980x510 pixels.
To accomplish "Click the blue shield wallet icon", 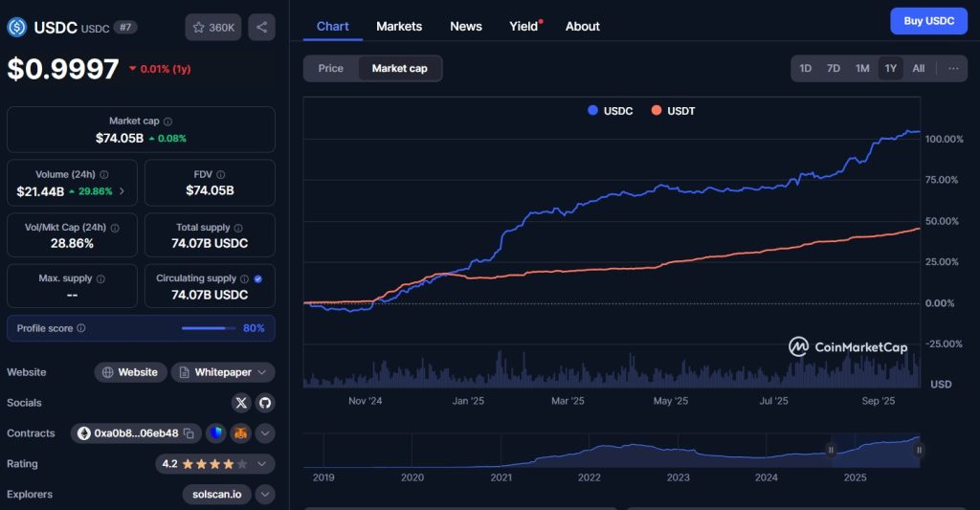I will (215, 433).
